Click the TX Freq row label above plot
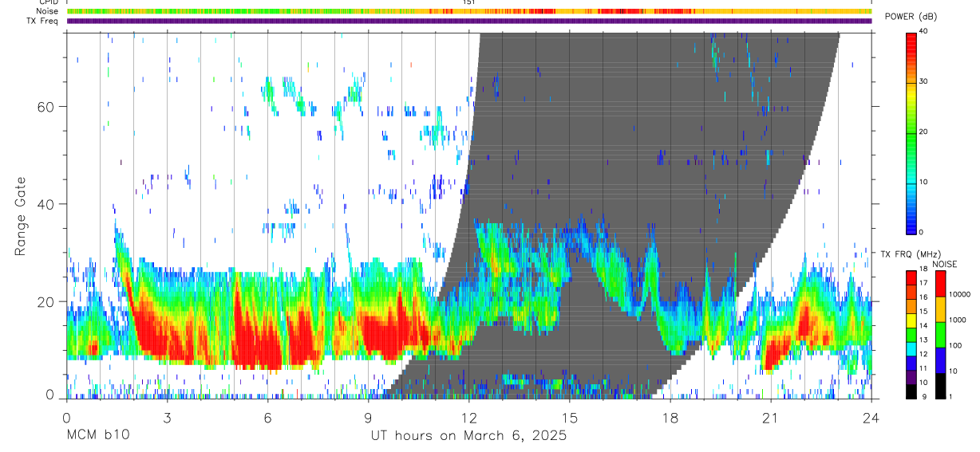Screen dimensions: 980x452 (x=44, y=21)
